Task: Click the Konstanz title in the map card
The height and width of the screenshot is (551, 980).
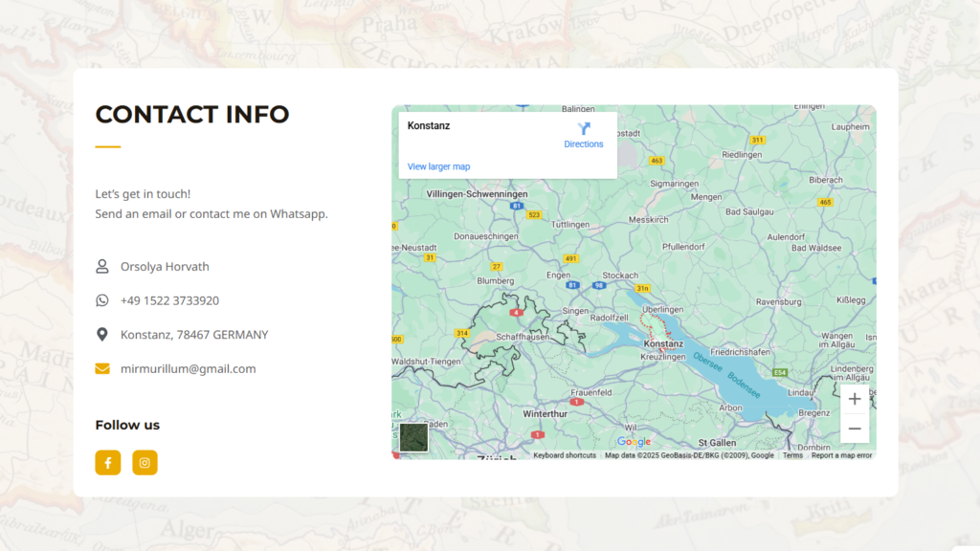Action: pos(427,124)
